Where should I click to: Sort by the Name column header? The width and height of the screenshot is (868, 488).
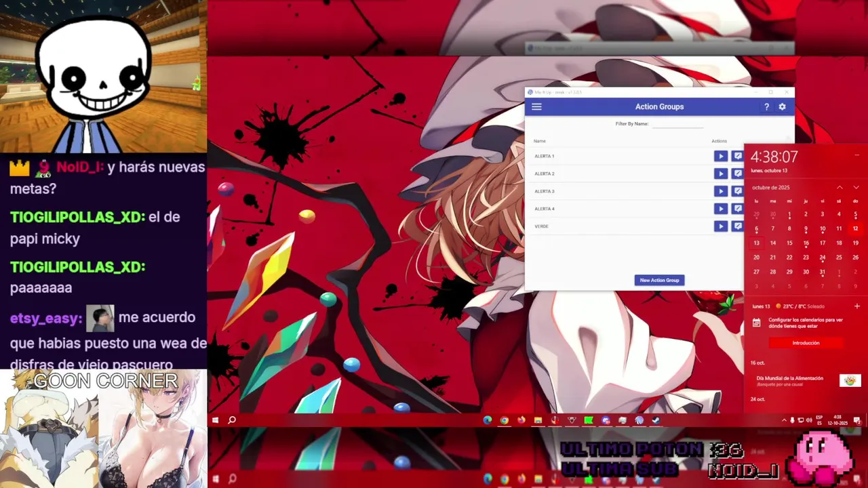click(x=540, y=141)
